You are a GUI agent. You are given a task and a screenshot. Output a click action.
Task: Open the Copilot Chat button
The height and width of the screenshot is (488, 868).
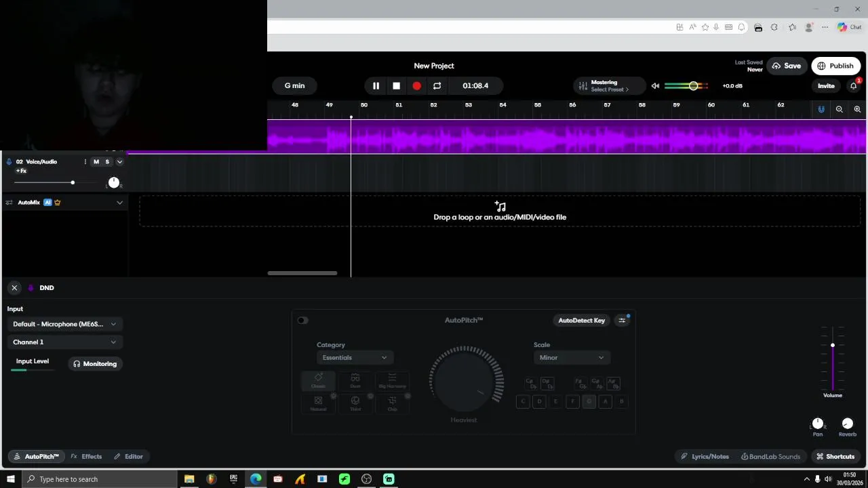[x=849, y=27]
